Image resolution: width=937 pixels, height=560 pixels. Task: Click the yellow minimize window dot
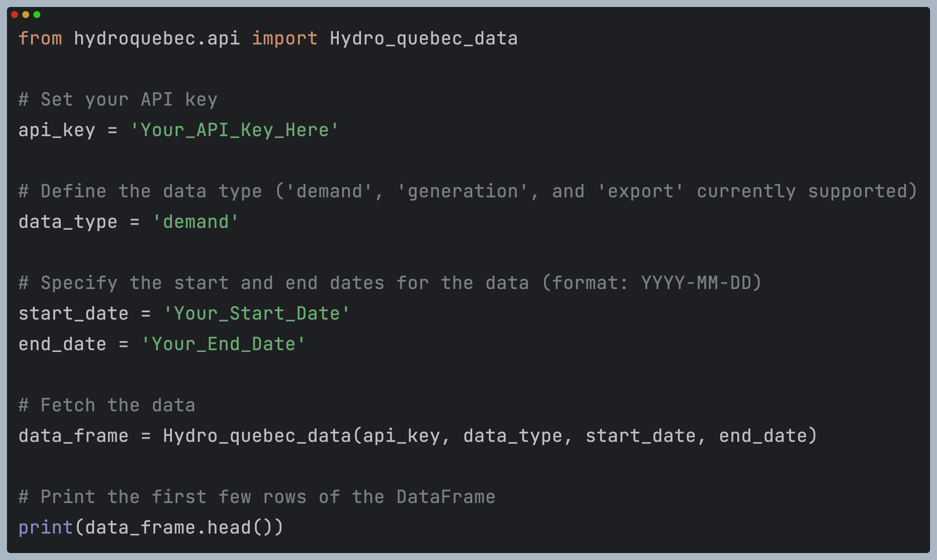click(25, 15)
